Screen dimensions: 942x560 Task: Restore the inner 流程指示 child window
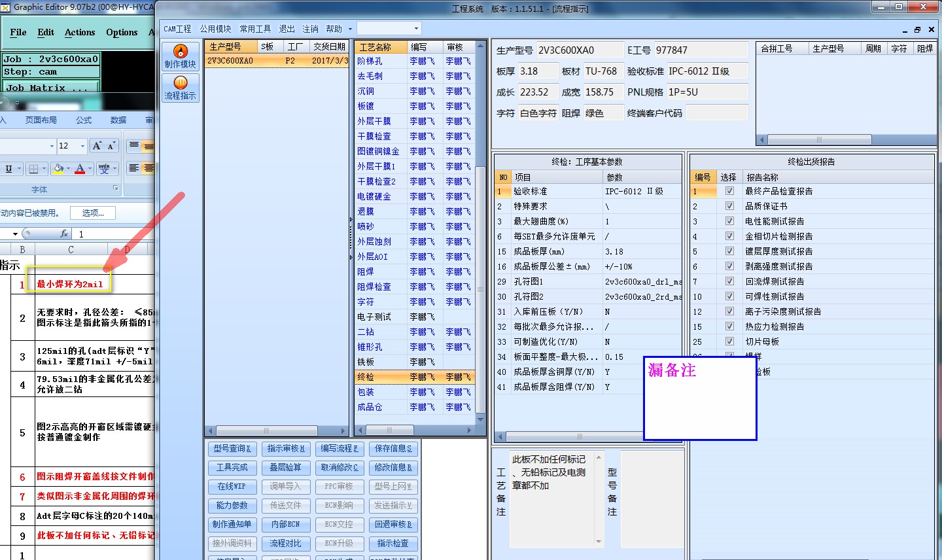(917, 30)
